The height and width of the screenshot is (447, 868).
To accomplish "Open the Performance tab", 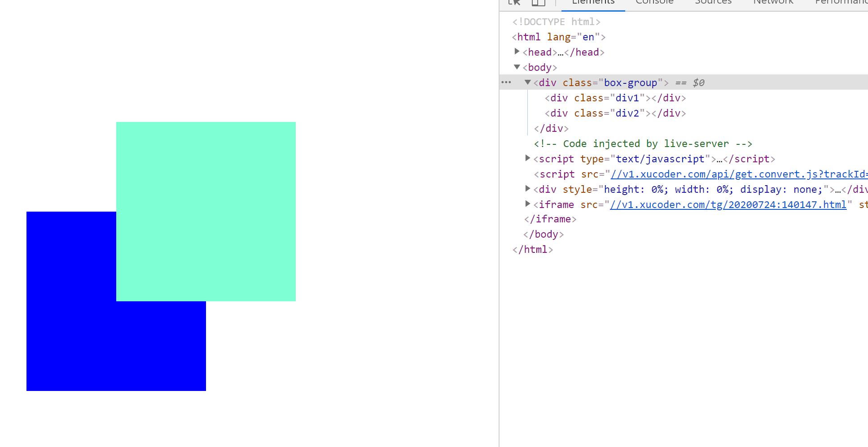I will pyautogui.click(x=841, y=2).
